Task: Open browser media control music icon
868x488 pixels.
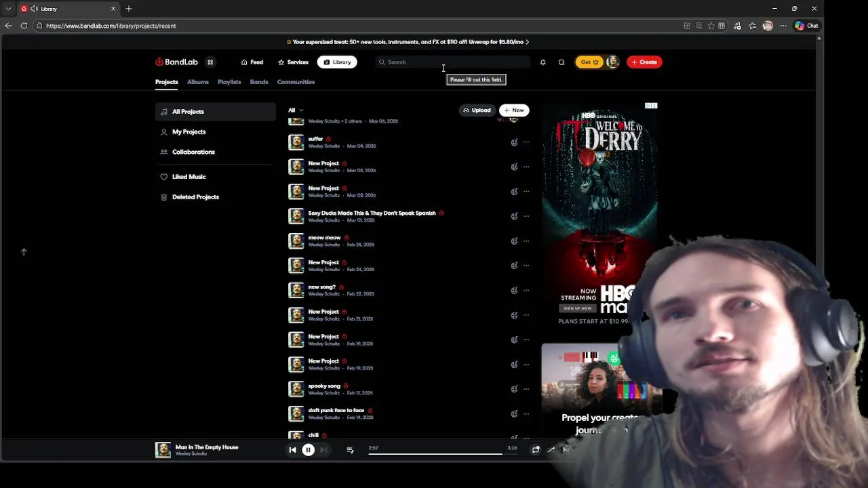Action: tap(738, 26)
